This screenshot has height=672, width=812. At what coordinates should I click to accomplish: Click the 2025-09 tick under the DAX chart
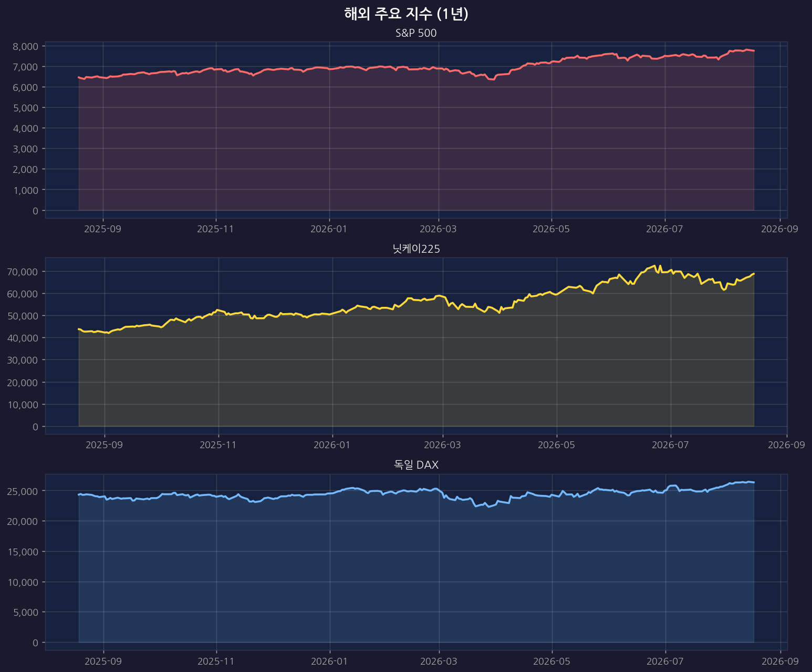(x=103, y=661)
